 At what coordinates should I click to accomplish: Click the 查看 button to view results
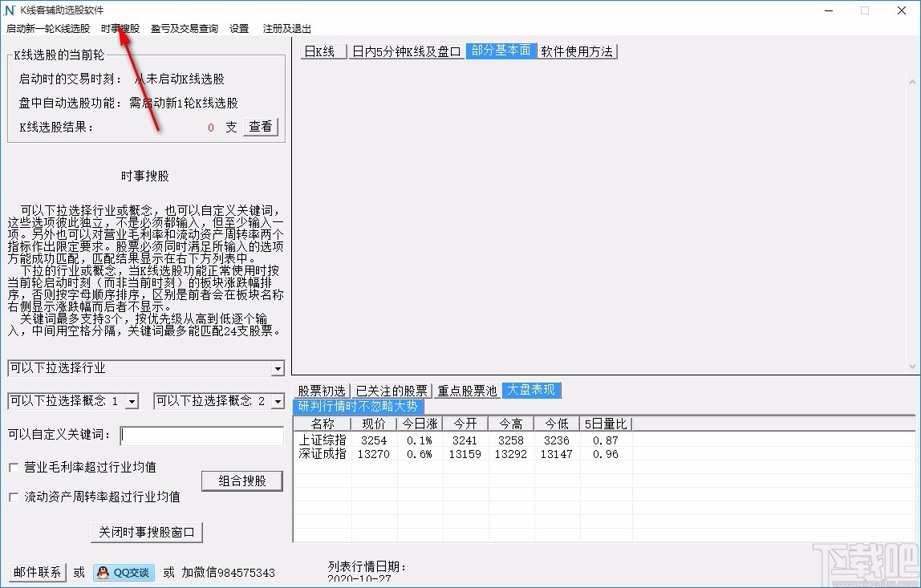pos(260,127)
